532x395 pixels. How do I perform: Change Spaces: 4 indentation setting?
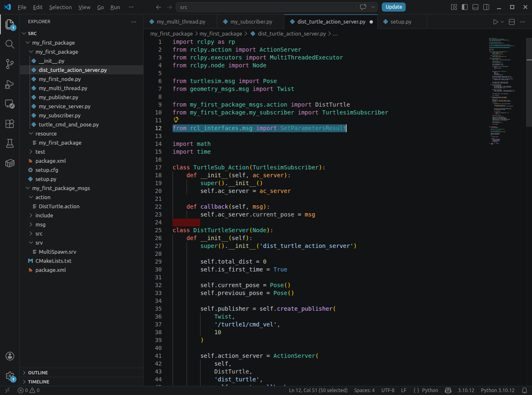364,390
